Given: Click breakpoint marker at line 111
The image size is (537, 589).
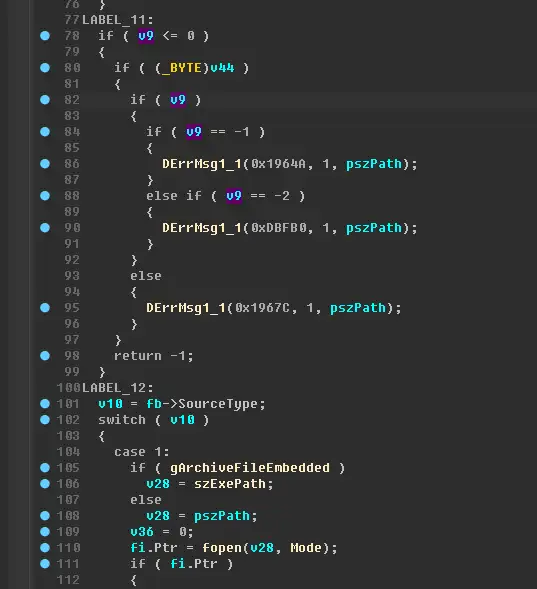Looking at the screenshot, I should [x=45, y=564].
